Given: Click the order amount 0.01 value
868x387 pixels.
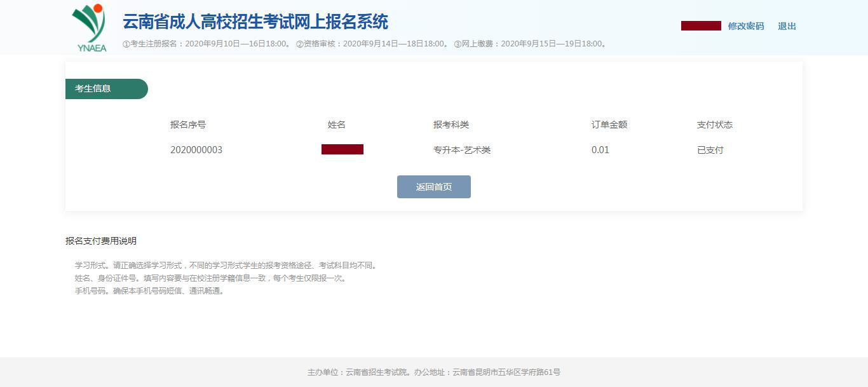Looking at the screenshot, I should (x=600, y=150).
